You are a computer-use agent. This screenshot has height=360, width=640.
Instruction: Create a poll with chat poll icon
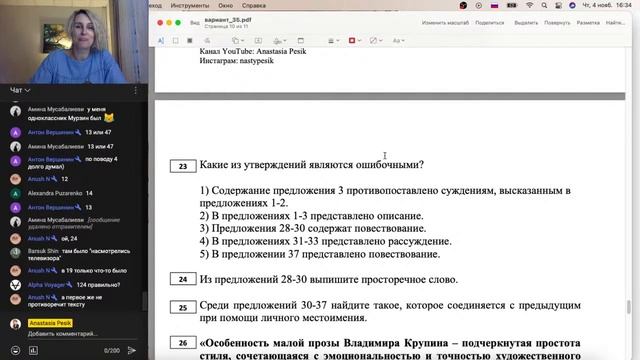33,350
